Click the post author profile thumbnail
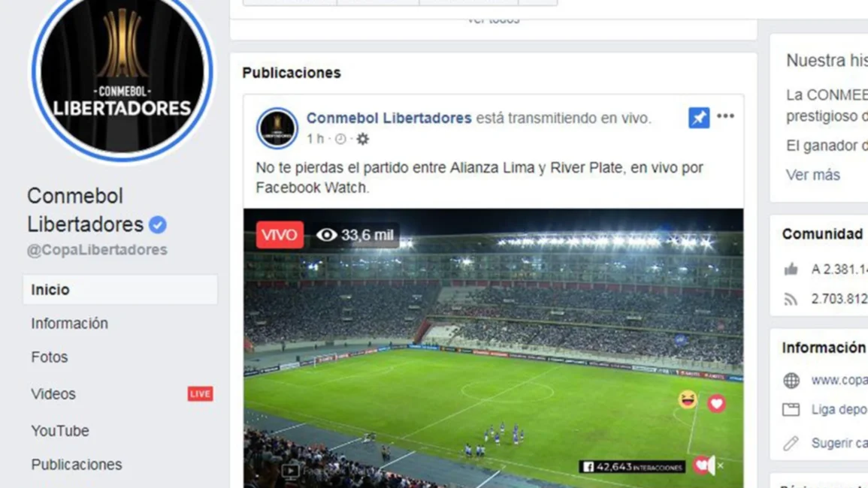 click(277, 128)
